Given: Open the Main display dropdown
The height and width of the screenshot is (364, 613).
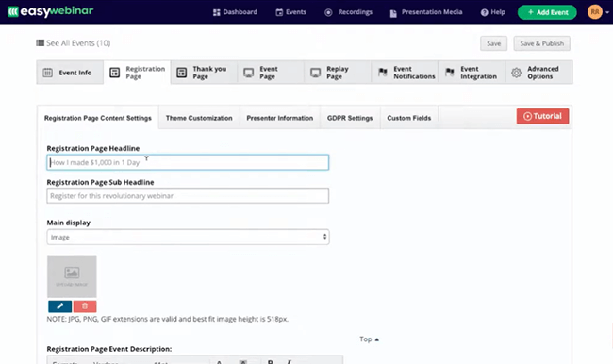Looking at the screenshot, I should click(188, 237).
